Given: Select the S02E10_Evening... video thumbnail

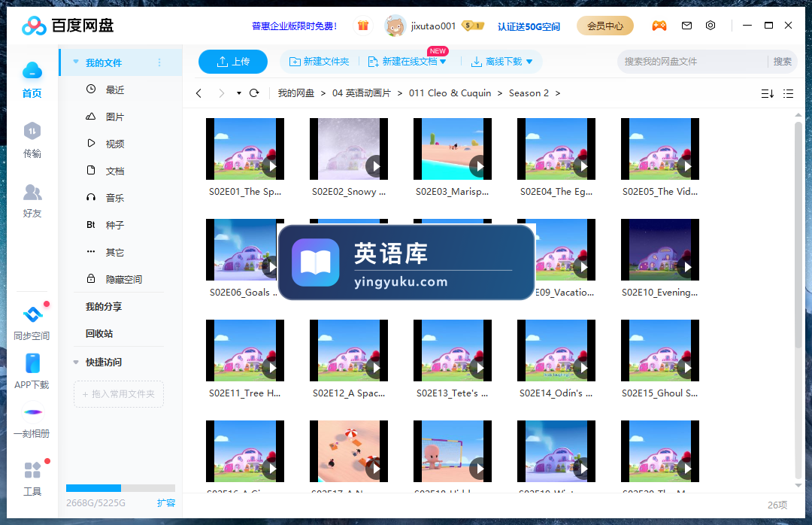Looking at the screenshot, I should pyautogui.click(x=660, y=250).
